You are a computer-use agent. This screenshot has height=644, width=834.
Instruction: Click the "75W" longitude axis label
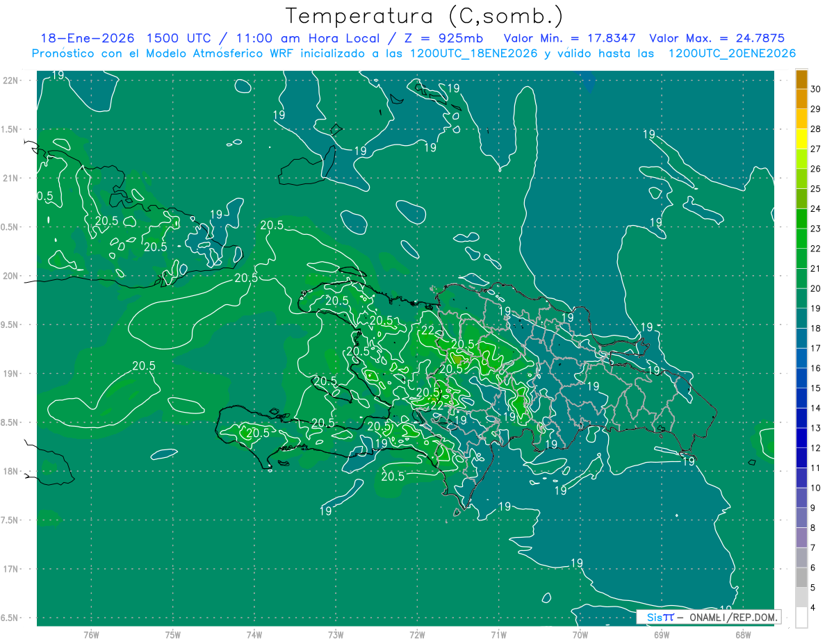pos(173,635)
